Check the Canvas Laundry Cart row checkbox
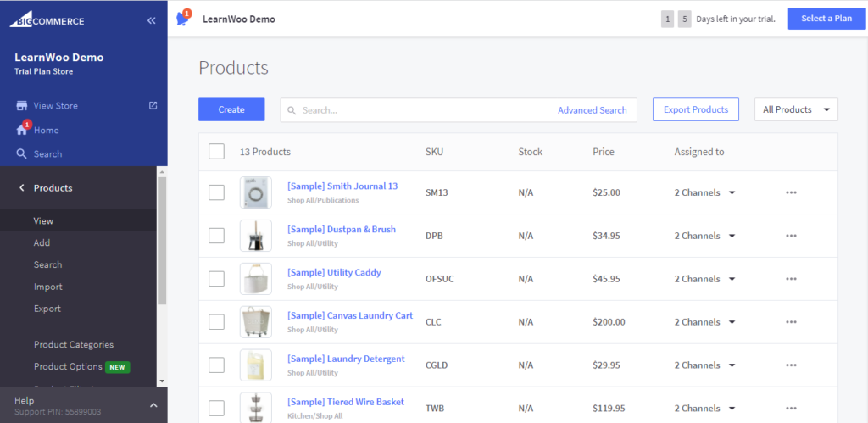The height and width of the screenshot is (423, 868). [x=216, y=322]
